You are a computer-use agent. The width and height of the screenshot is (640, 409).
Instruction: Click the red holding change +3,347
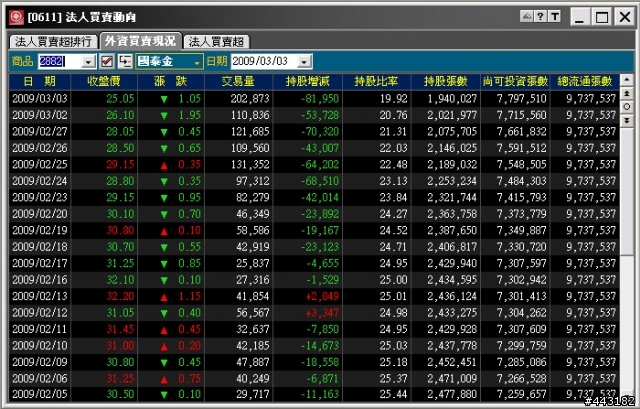pos(322,313)
